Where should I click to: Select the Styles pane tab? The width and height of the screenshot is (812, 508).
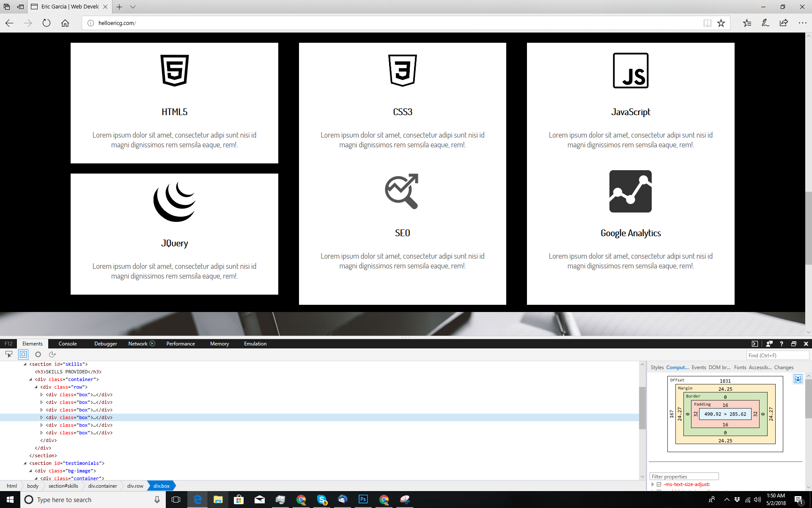(x=657, y=367)
